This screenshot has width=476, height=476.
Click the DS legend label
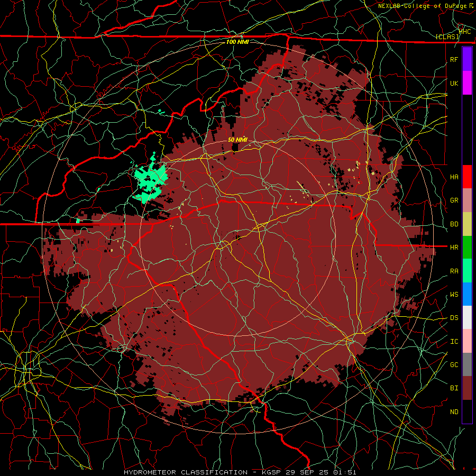[x=454, y=317]
